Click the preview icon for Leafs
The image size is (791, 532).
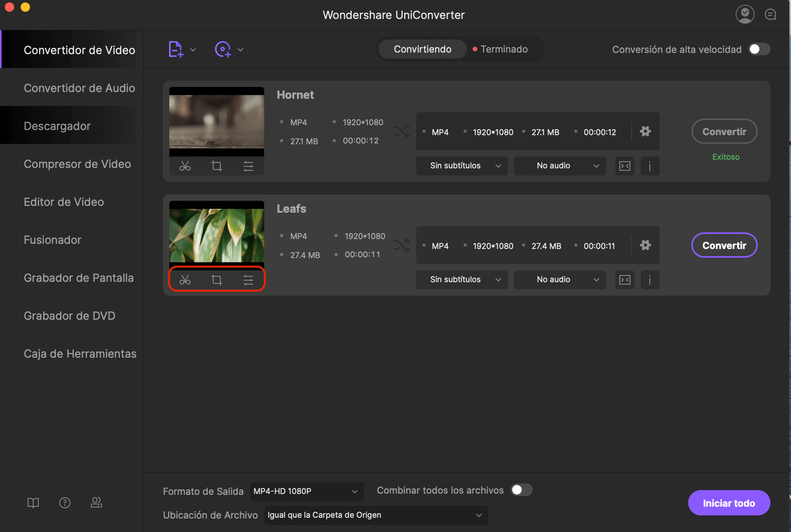click(624, 280)
